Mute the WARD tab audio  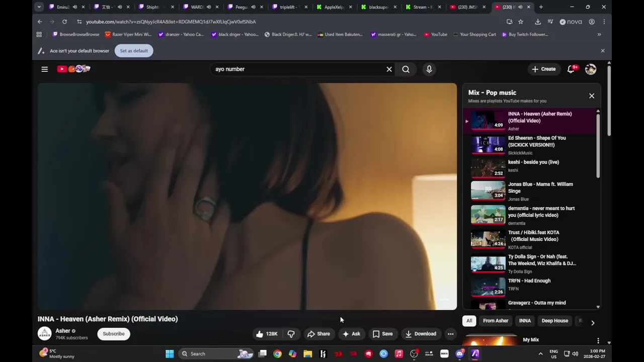click(208, 7)
